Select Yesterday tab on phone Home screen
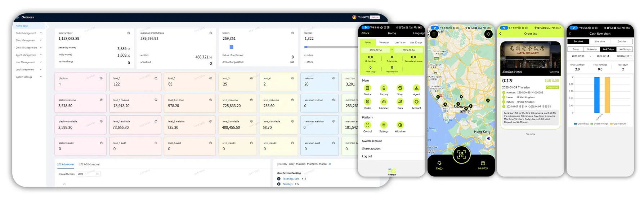This screenshot has height=200, width=644. click(x=384, y=43)
